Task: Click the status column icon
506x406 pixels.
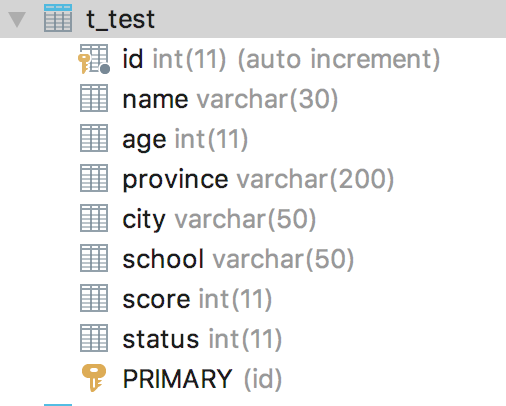Action: pyautogui.click(x=94, y=338)
